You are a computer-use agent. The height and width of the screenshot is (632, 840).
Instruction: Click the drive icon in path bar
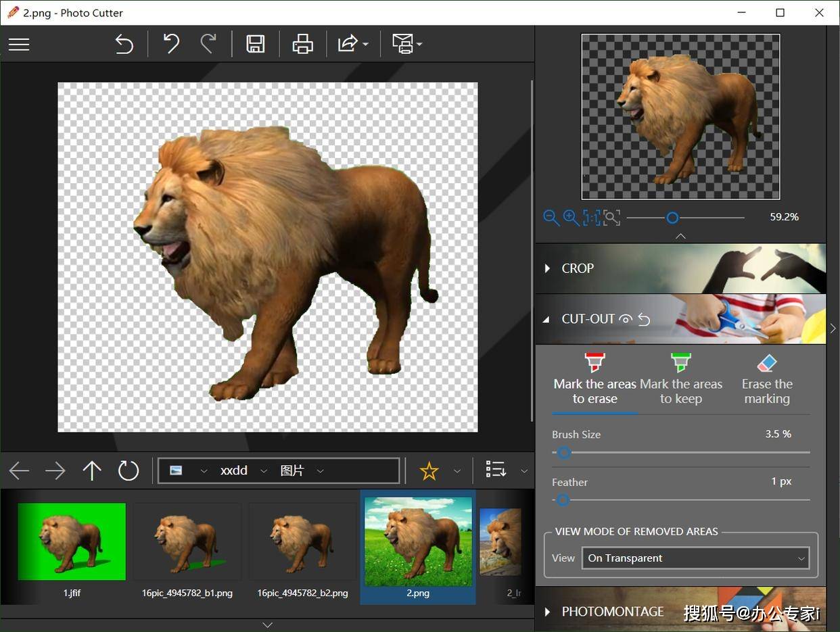pos(176,470)
